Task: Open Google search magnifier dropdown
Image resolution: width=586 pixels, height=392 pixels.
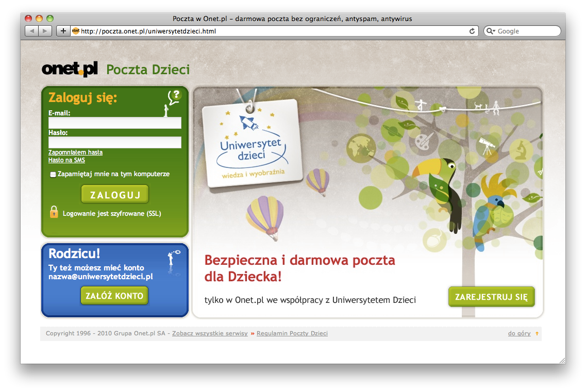Action: point(491,31)
